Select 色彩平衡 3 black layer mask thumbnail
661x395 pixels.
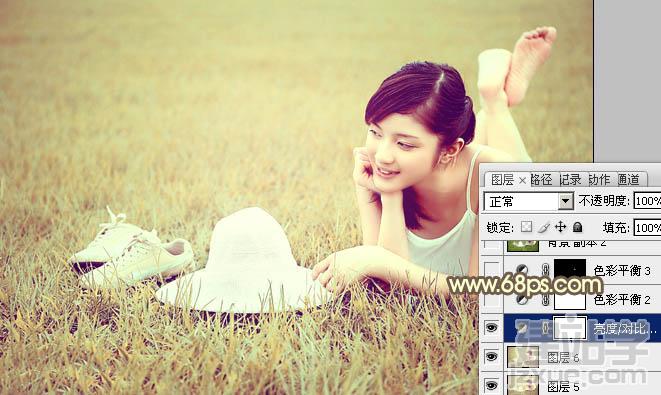pos(570,269)
